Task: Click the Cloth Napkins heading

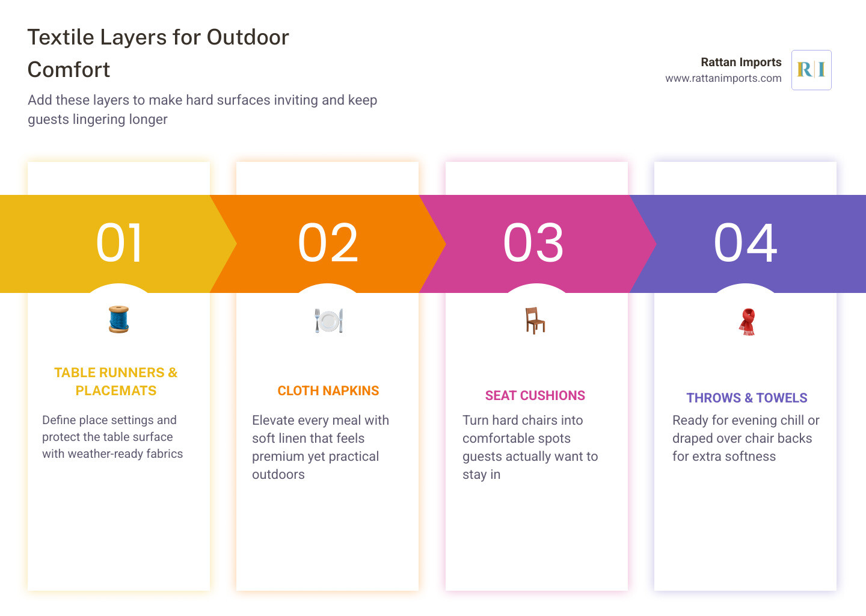Action: pos(328,390)
